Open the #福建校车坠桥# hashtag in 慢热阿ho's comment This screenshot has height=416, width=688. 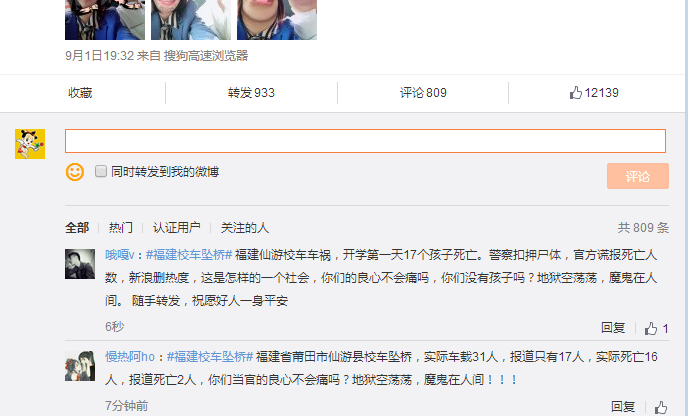210,357
